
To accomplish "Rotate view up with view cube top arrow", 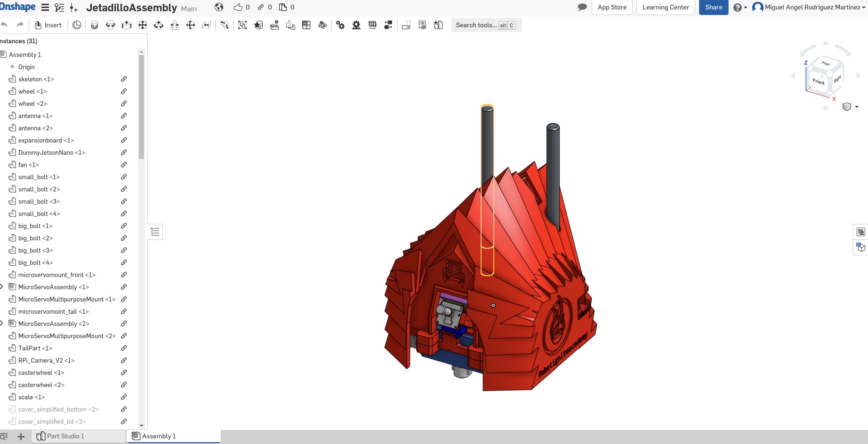I will pos(826,43).
